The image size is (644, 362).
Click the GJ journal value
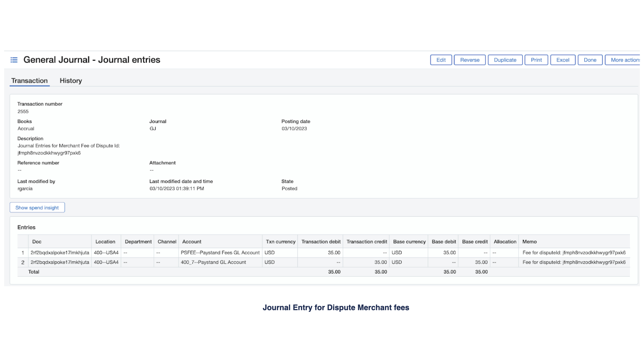click(153, 129)
